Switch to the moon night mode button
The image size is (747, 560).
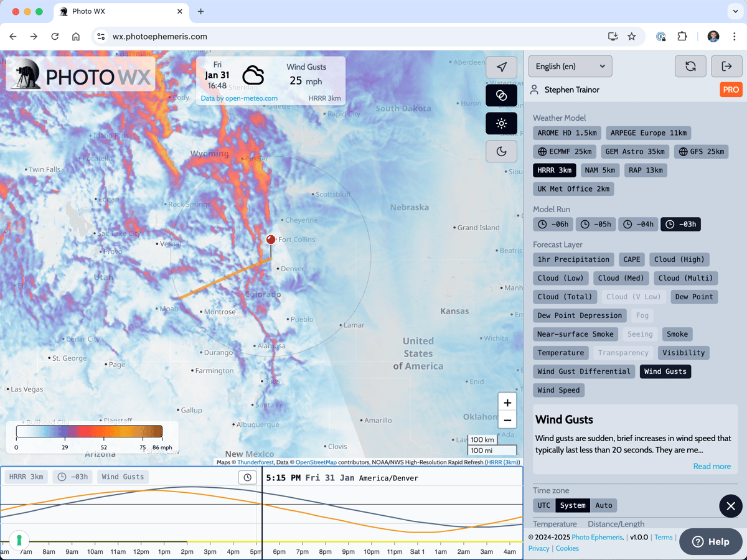point(501,151)
